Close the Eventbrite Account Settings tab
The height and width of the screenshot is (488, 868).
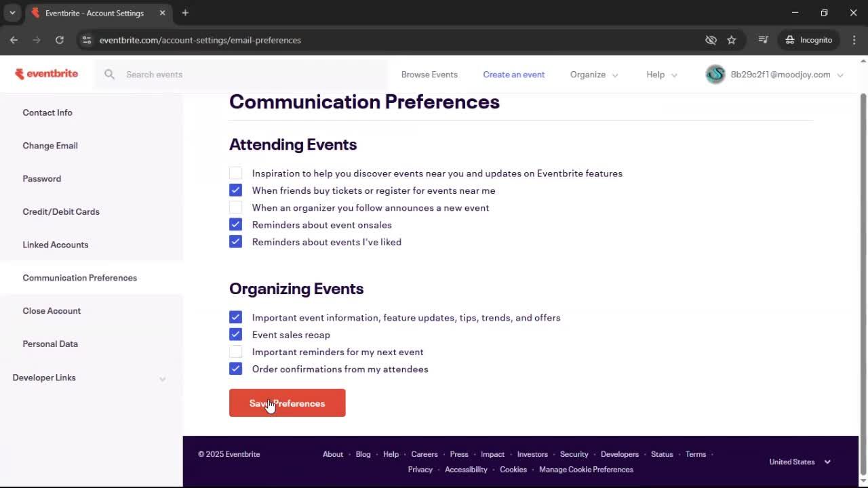pos(162,13)
